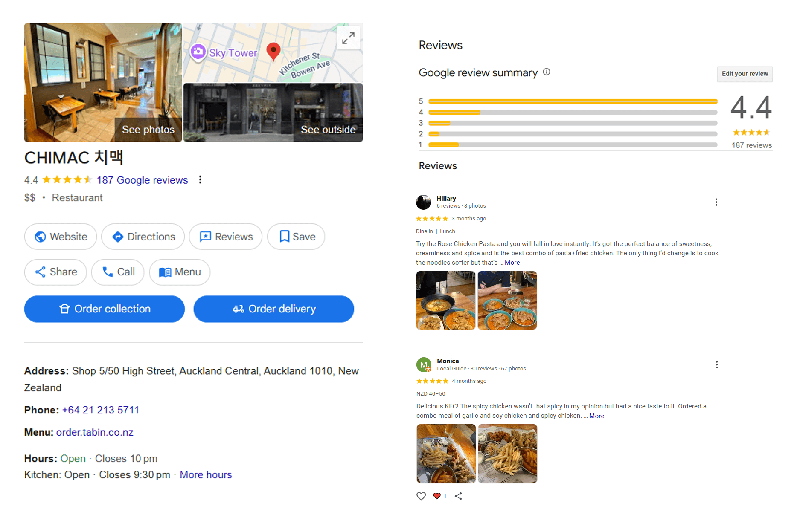Open Monica's review options menu
This screenshot has width=800, height=532.
click(x=717, y=364)
